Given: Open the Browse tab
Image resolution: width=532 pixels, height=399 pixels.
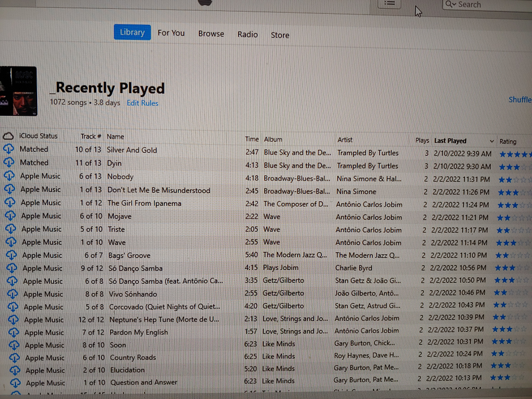Looking at the screenshot, I should pos(211,34).
